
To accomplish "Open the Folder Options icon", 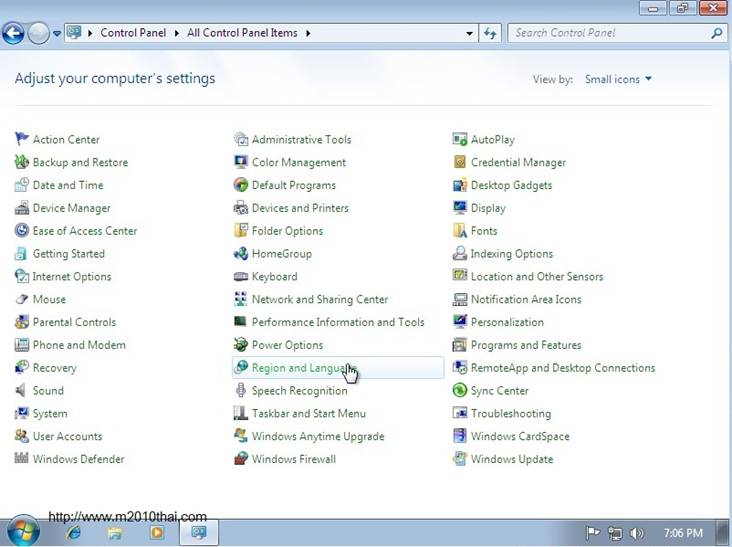I will tap(240, 230).
